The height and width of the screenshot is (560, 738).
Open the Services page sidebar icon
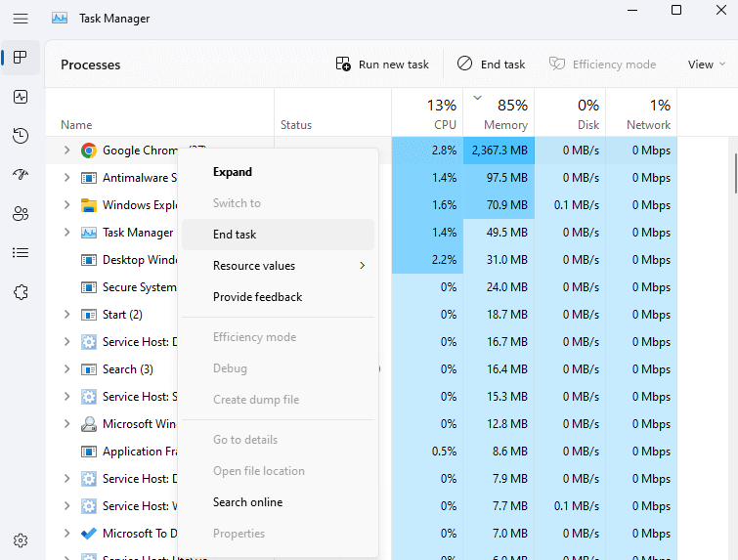(x=21, y=292)
